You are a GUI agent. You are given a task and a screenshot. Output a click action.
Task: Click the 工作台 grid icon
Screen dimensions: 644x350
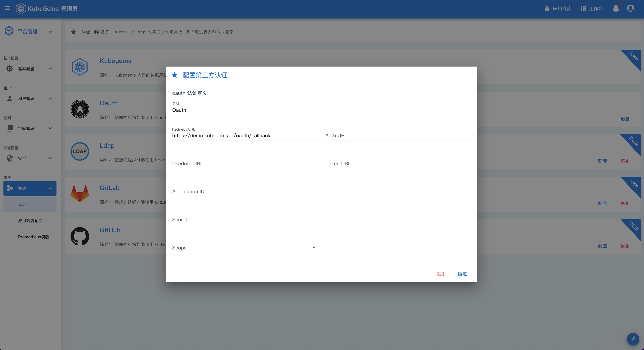[583, 9]
